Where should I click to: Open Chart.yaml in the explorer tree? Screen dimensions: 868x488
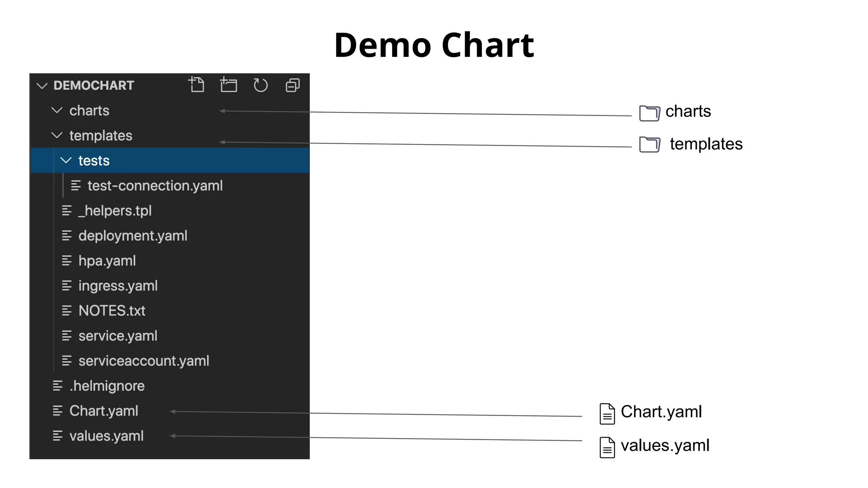click(104, 410)
